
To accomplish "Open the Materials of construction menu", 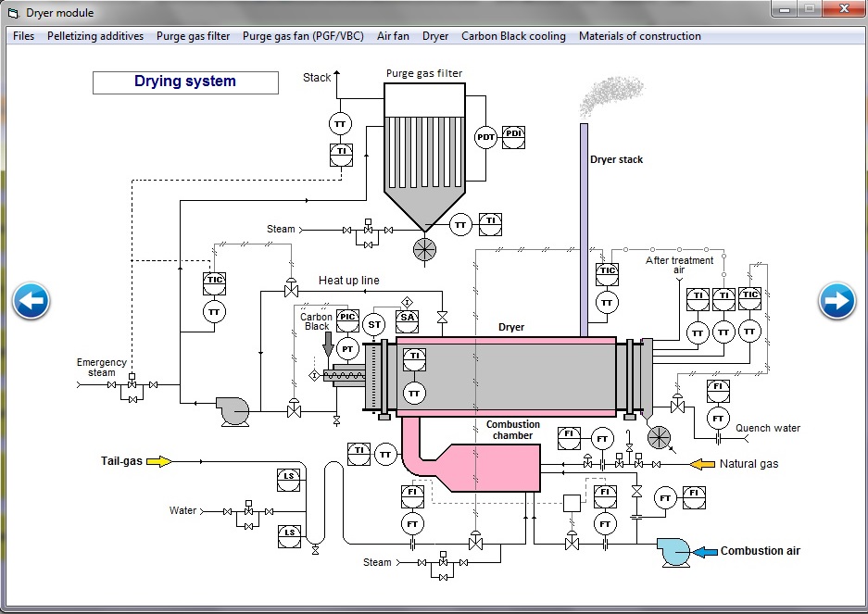I will click(640, 36).
